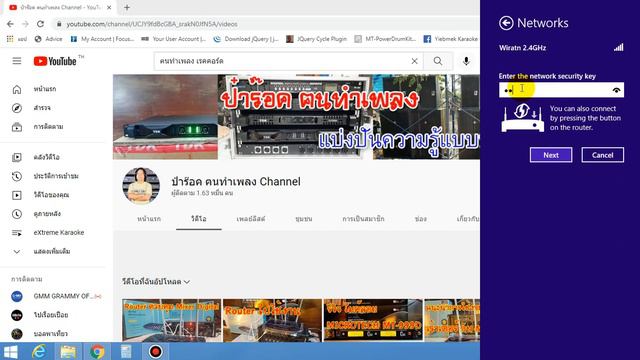Click the channel profile avatar

click(x=141, y=186)
